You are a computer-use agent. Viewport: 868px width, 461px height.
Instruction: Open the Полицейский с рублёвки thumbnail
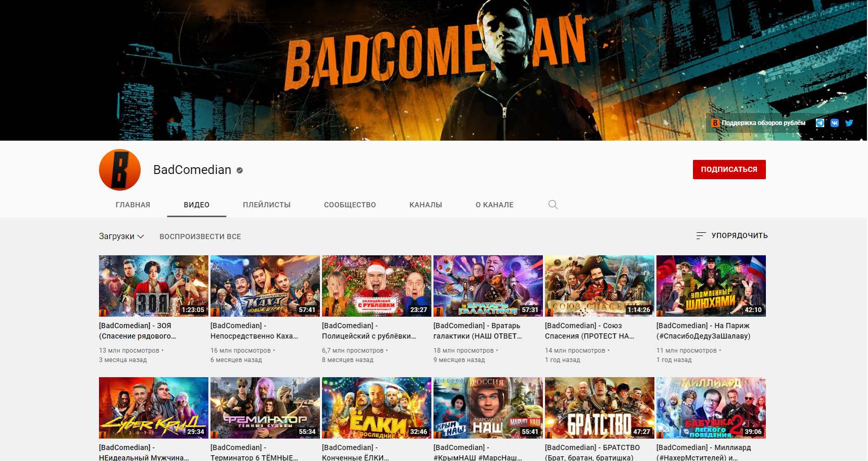pyautogui.click(x=377, y=286)
